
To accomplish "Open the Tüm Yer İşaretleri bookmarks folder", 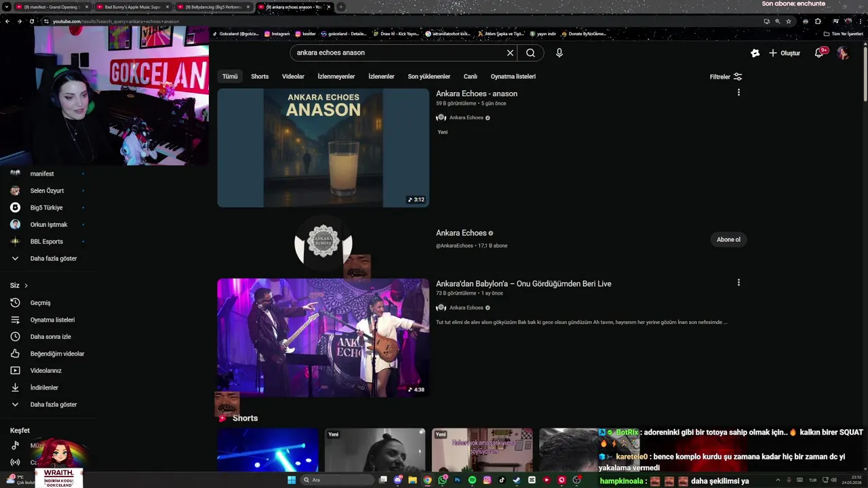I will click(x=843, y=33).
